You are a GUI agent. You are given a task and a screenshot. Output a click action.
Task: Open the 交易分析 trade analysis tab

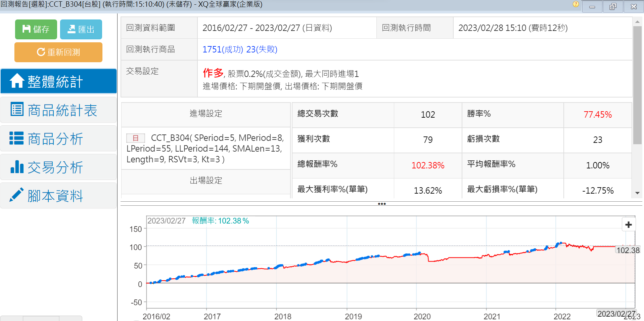(x=58, y=167)
